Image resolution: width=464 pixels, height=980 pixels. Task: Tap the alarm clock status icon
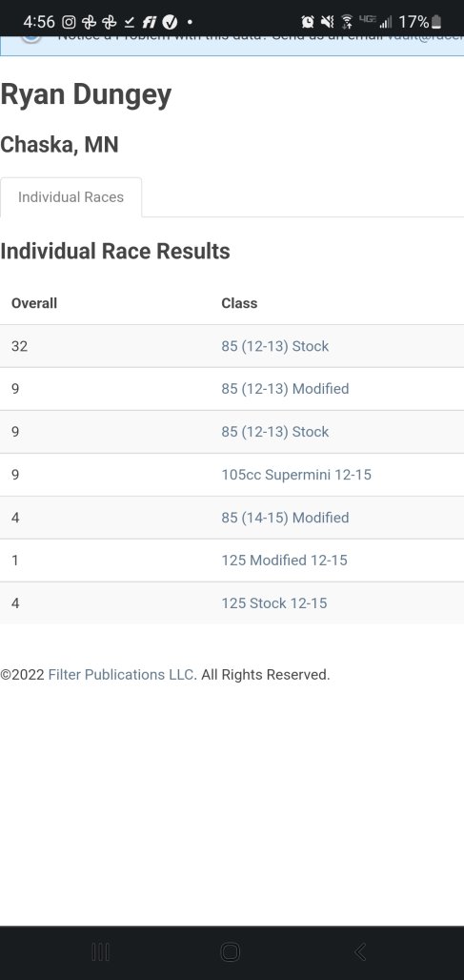[x=308, y=23]
